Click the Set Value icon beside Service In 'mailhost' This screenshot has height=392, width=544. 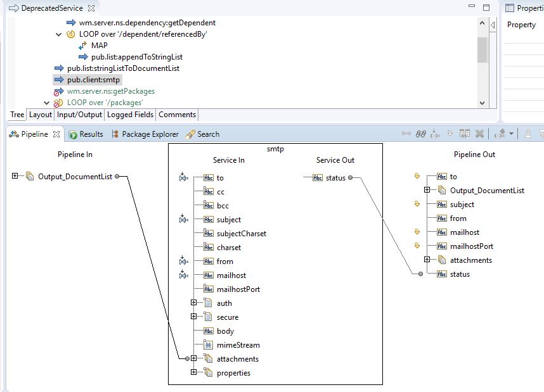coord(183,274)
